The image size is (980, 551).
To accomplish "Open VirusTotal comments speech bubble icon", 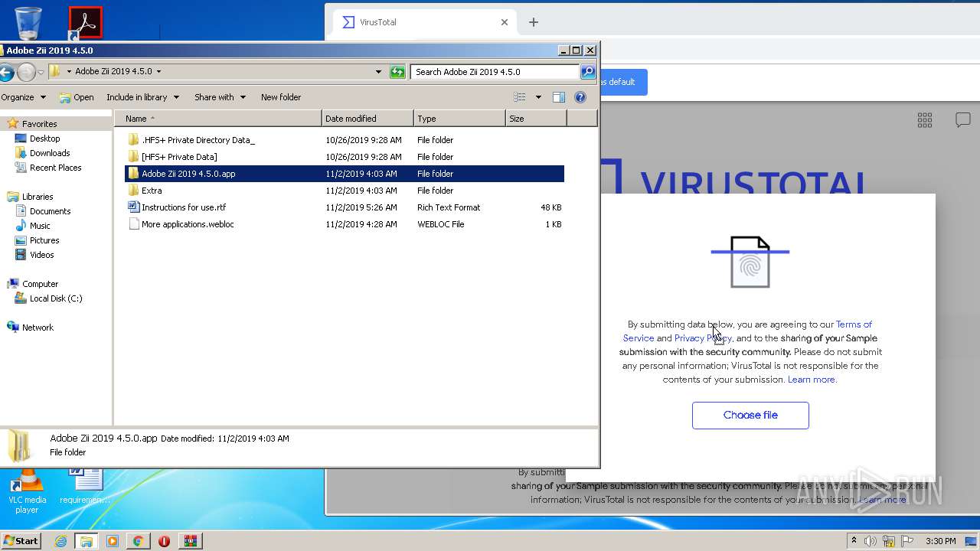I will 963,120.
